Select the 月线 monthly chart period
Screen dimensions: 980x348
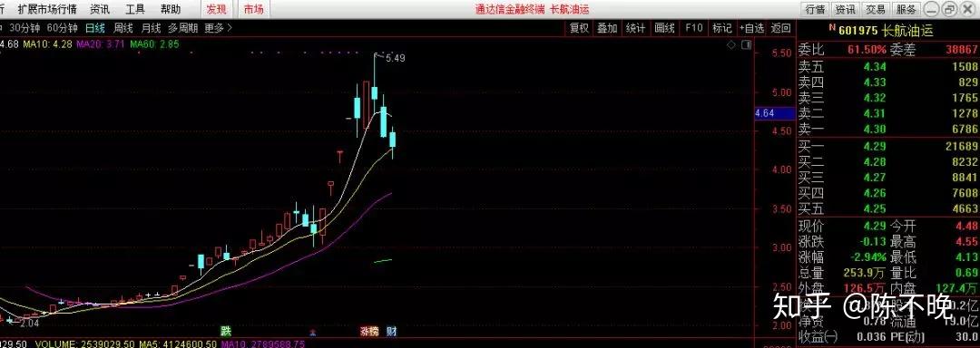[151, 28]
